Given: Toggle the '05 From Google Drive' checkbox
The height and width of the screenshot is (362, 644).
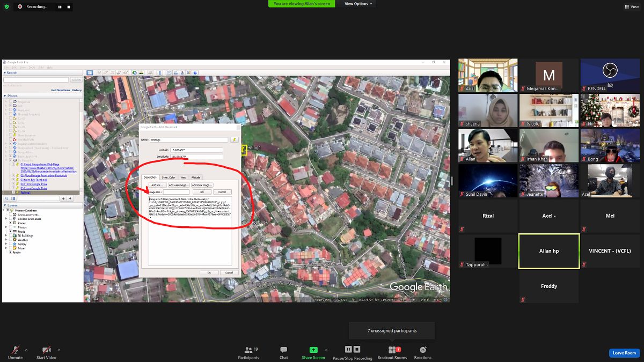Looking at the screenshot, I should tap(14, 188).
